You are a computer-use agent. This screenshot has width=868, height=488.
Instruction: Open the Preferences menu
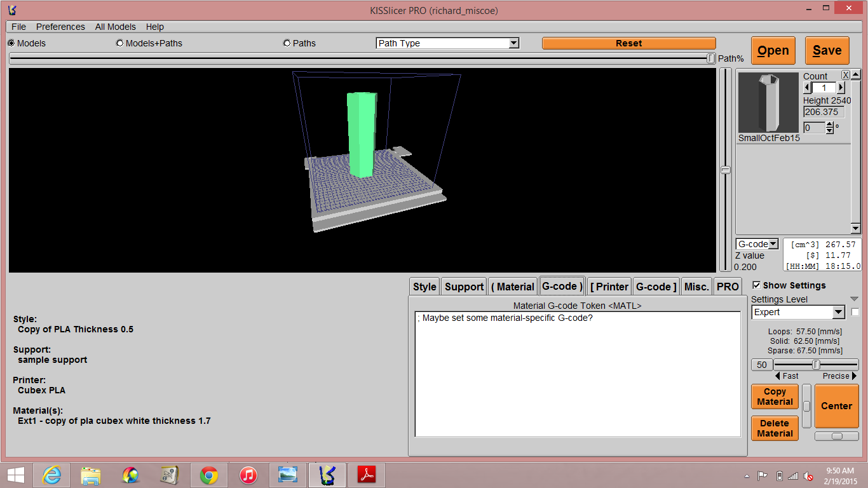coord(60,27)
